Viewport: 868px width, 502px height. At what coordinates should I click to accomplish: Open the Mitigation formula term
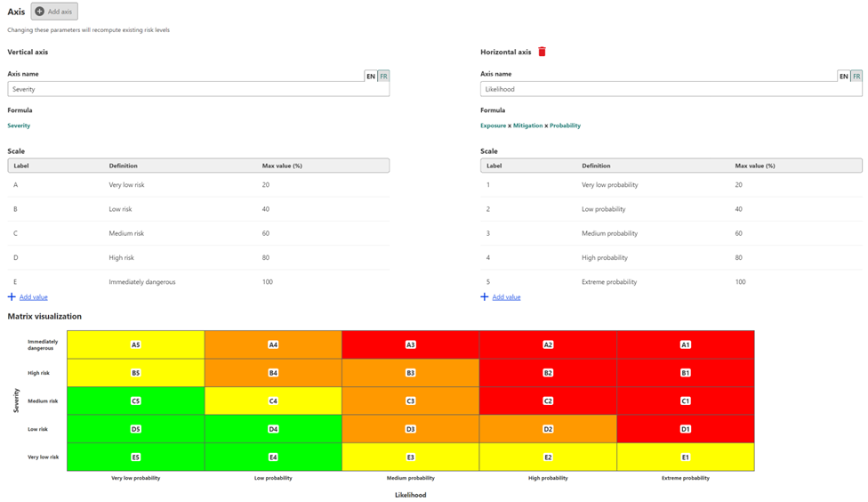point(527,125)
